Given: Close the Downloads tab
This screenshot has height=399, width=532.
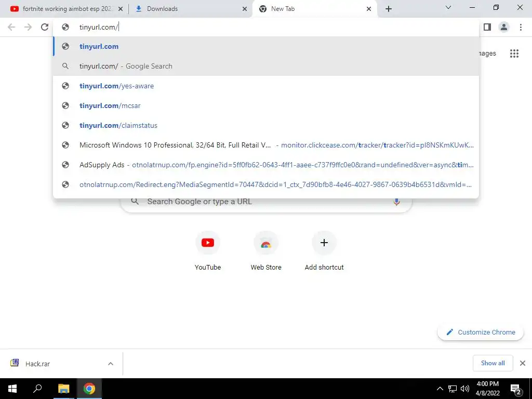Looking at the screenshot, I should (245, 9).
